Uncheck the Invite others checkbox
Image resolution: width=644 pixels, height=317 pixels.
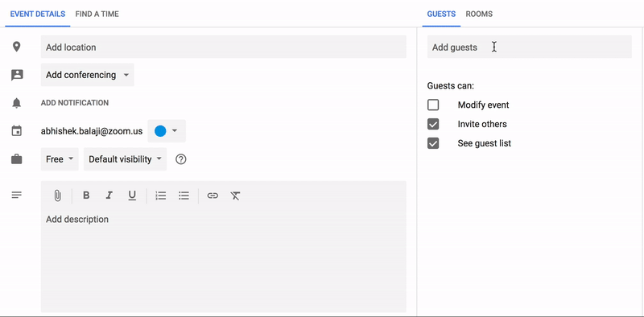click(433, 124)
